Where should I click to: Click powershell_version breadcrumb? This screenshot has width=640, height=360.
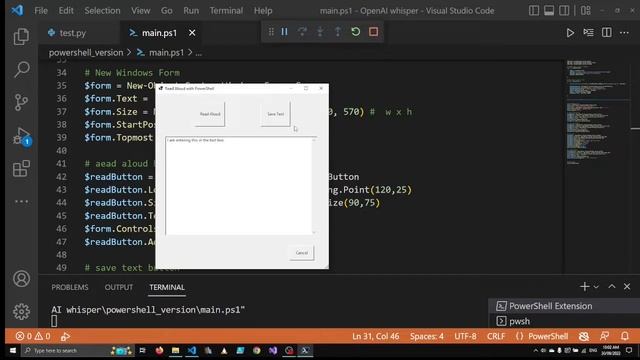(86, 53)
